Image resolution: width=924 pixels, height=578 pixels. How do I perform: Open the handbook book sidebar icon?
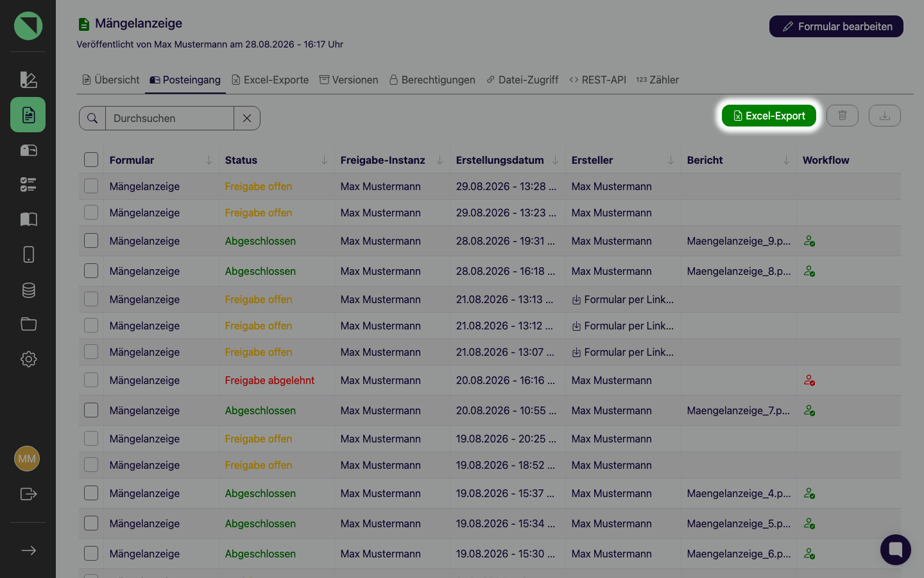pos(28,220)
